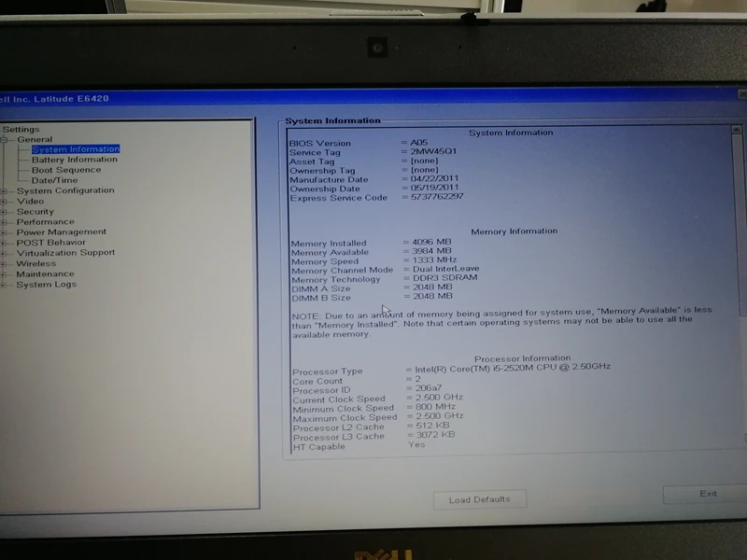
Task: Expand the Video node
Action: coord(4,202)
